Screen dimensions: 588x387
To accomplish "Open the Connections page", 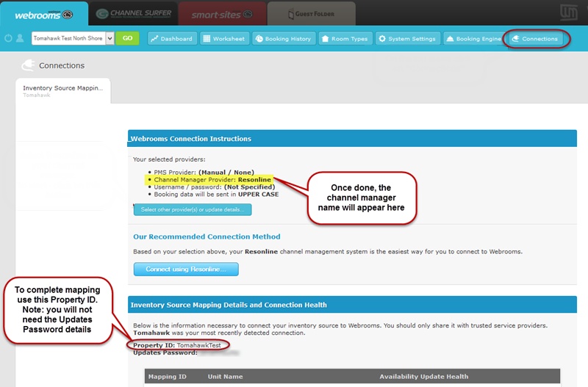I will point(536,39).
